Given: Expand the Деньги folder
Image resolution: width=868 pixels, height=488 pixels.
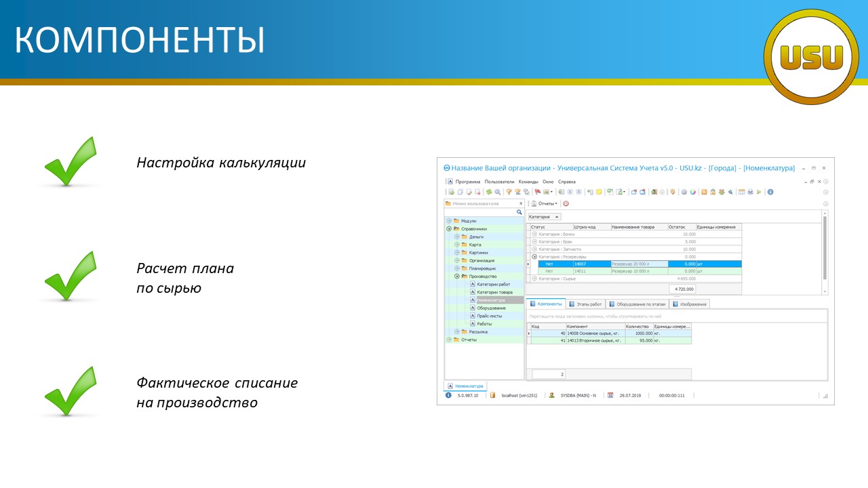Looking at the screenshot, I should tap(457, 237).
